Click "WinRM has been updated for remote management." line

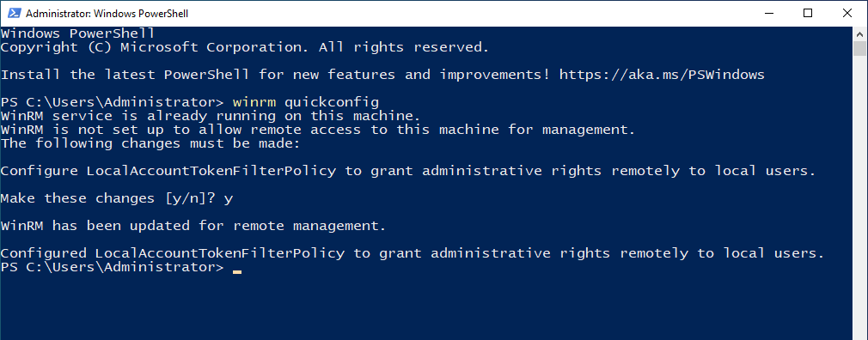pos(193,226)
